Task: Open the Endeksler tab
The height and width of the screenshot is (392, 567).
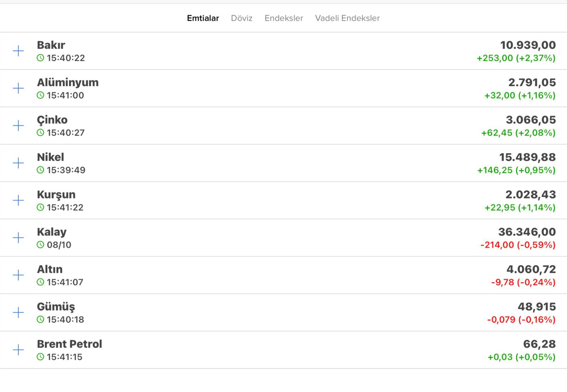Action: click(x=283, y=18)
